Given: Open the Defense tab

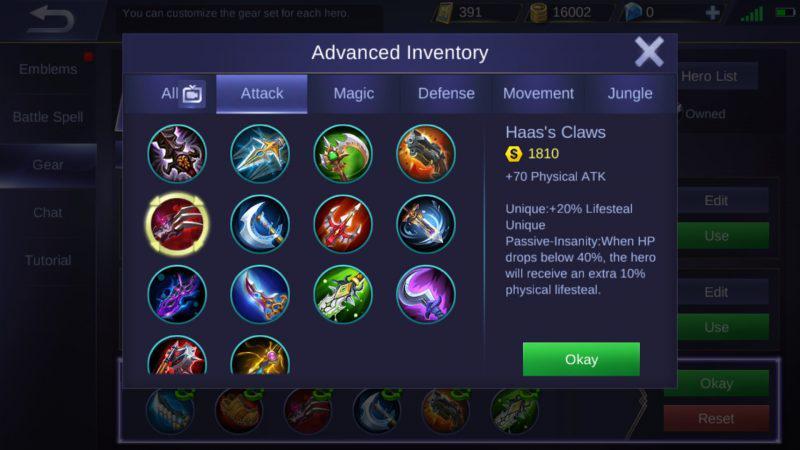Looking at the screenshot, I should tap(446, 94).
